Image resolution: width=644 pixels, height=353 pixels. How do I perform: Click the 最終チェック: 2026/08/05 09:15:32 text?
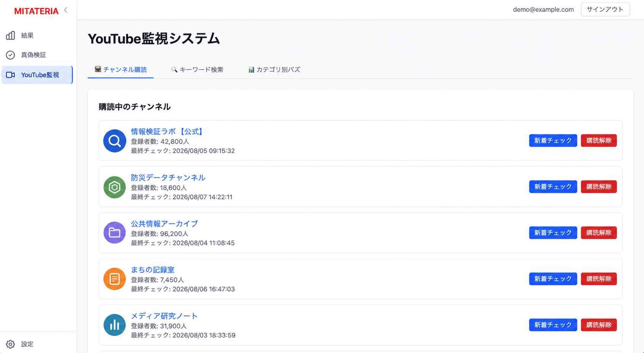(x=183, y=151)
